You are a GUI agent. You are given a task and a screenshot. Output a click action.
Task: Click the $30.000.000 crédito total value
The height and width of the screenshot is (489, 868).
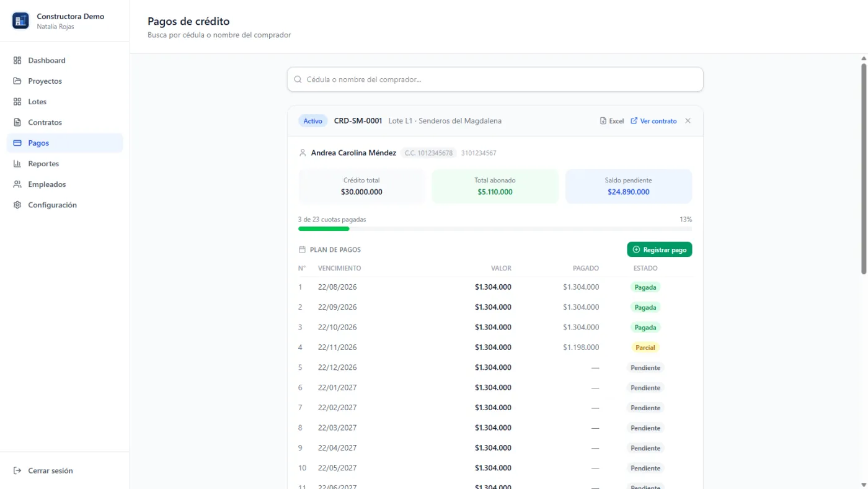(x=361, y=192)
